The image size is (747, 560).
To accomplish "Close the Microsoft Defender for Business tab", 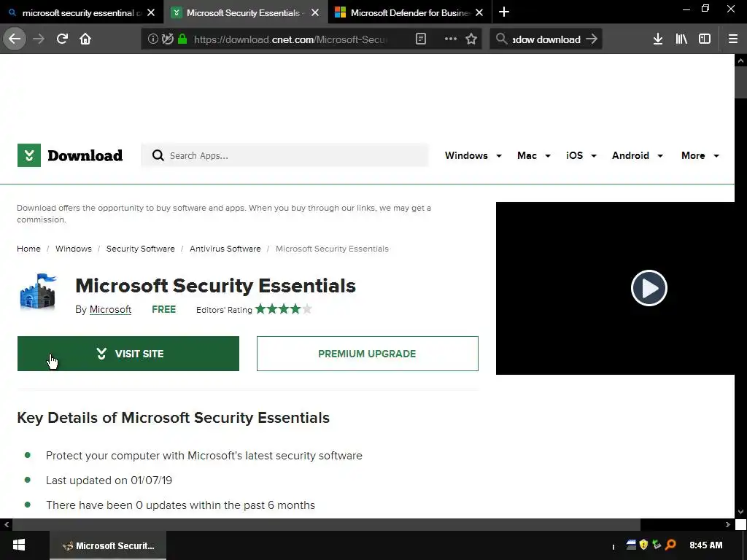I will coord(479,12).
